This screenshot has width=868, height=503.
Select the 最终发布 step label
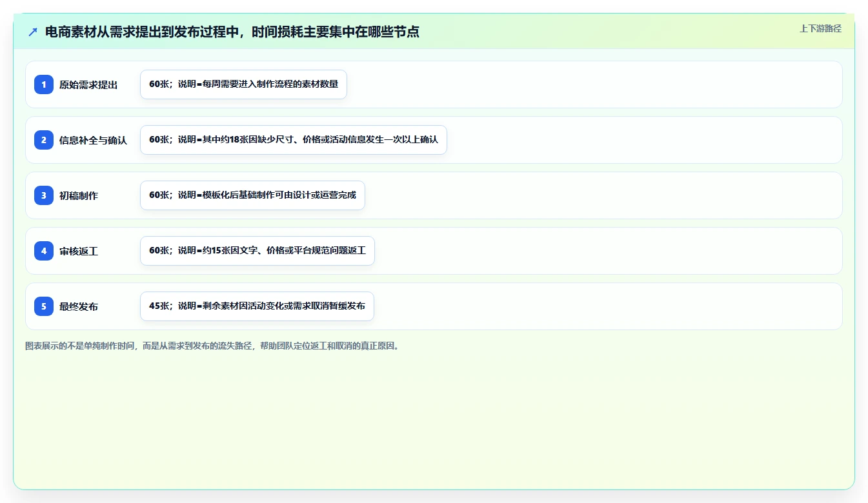(79, 306)
